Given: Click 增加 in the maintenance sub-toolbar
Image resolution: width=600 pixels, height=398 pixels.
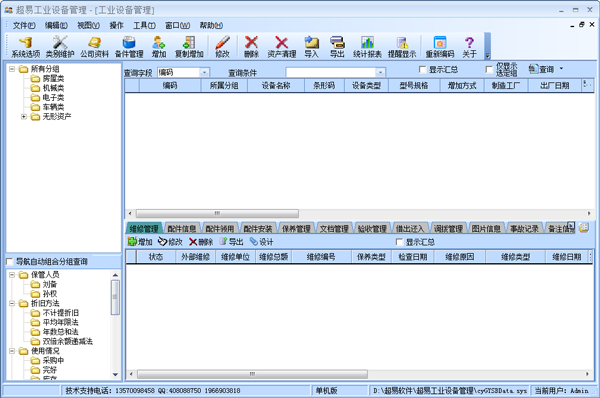Looking at the screenshot, I should [x=140, y=241].
